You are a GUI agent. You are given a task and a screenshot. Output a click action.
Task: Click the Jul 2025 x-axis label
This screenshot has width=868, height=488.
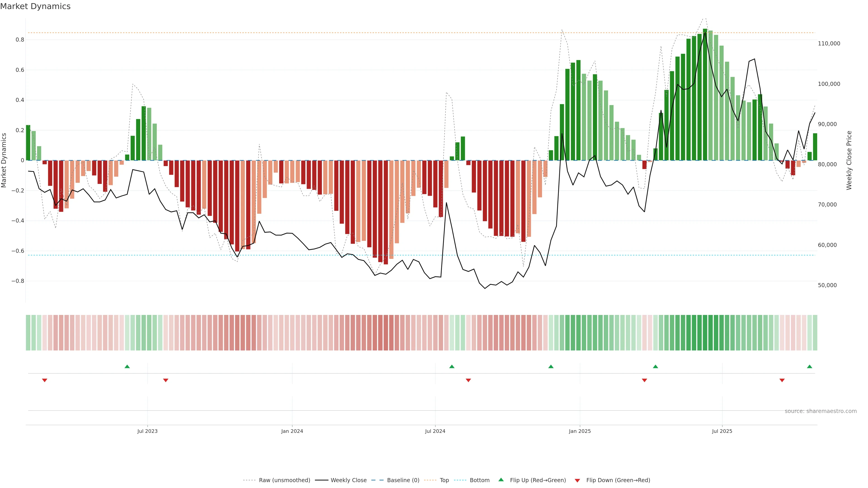[x=722, y=431]
